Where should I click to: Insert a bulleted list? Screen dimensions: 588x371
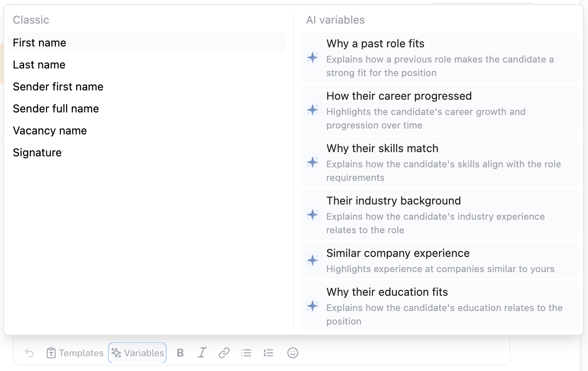(x=246, y=353)
